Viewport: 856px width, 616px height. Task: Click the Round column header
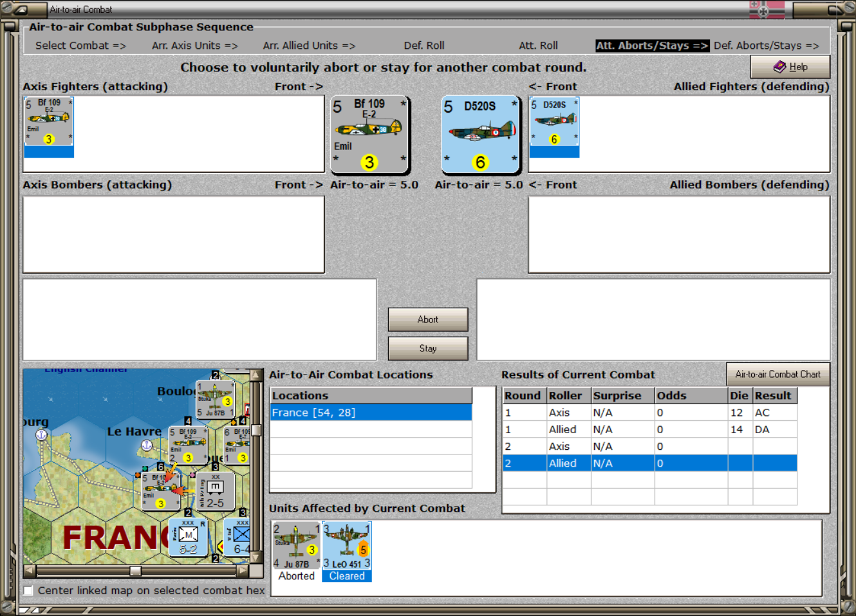(x=524, y=396)
